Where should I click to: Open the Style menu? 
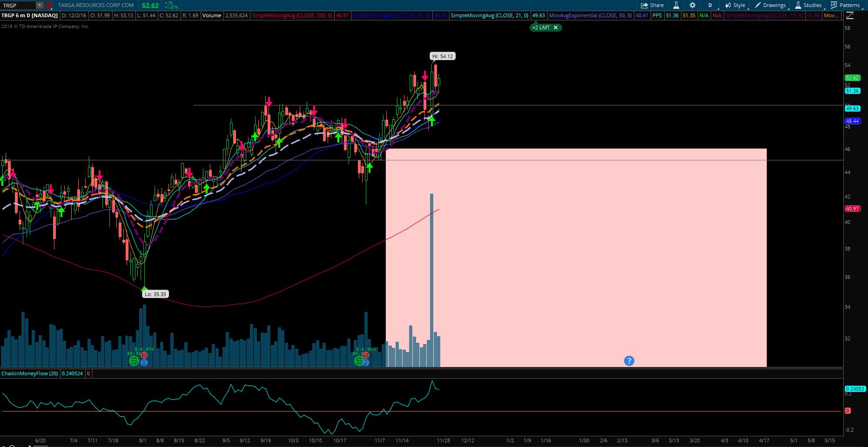735,5
